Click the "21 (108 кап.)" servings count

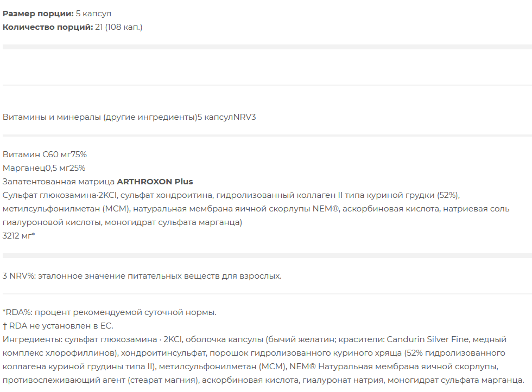[x=119, y=27]
